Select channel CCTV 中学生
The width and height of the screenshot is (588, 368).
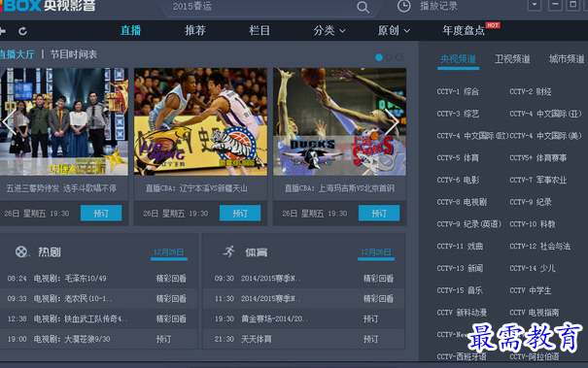tap(531, 290)
